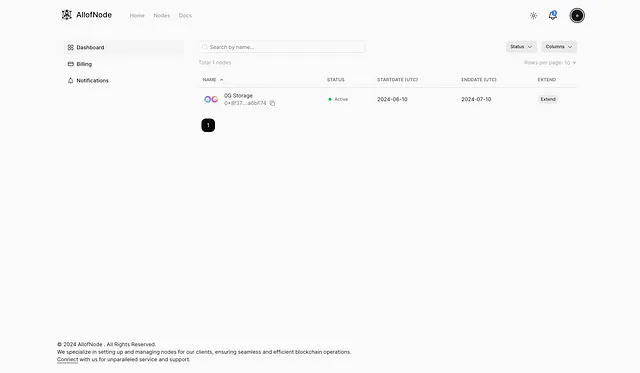Sort the table by Name column
Viewport: 640px width, 373px height.
(x=213, y=80)
